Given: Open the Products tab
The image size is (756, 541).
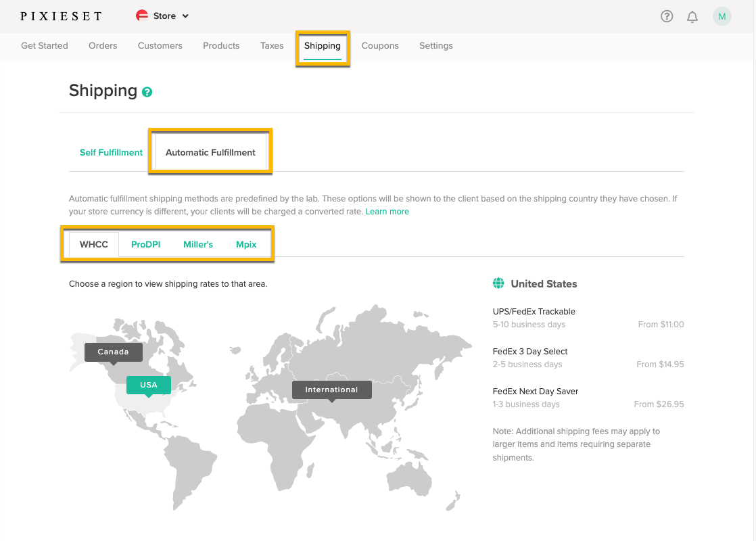Looking at the screenshot, I should [x=221, y=46].
